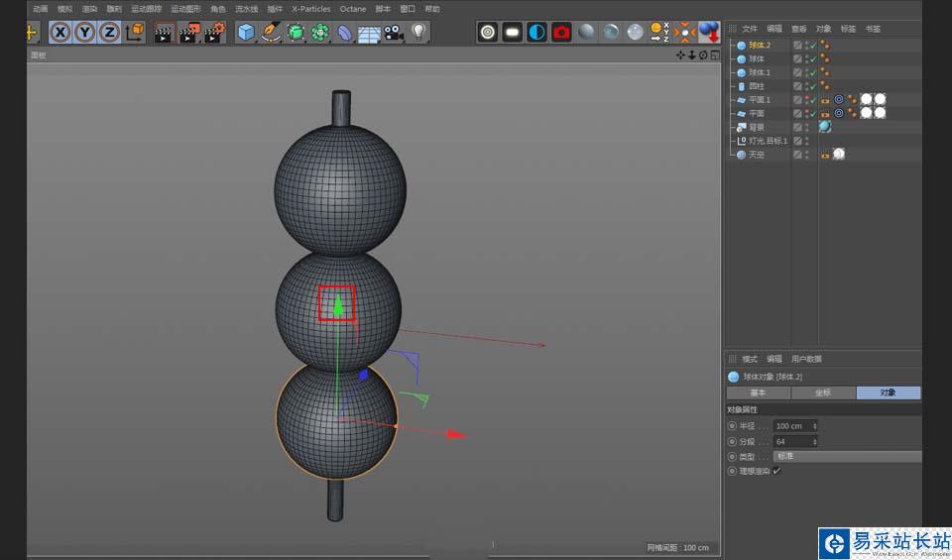Click the white material tag on 平面
This screenshot has width=952, height=560.
(x=866, y=114)
